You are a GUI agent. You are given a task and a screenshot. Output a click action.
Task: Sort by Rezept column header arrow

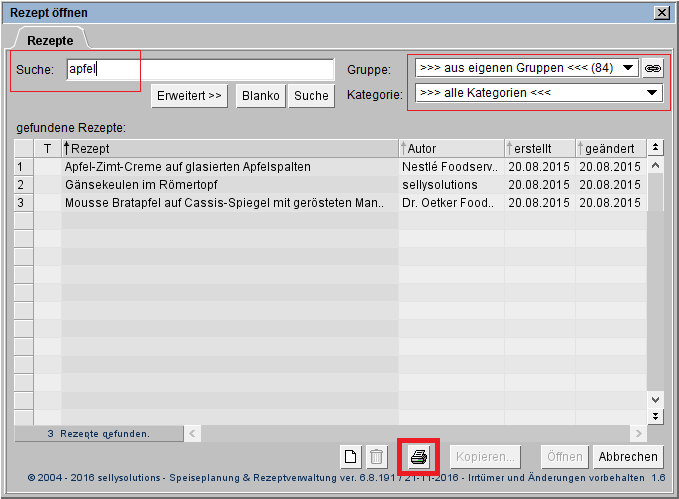coord(67,148)
